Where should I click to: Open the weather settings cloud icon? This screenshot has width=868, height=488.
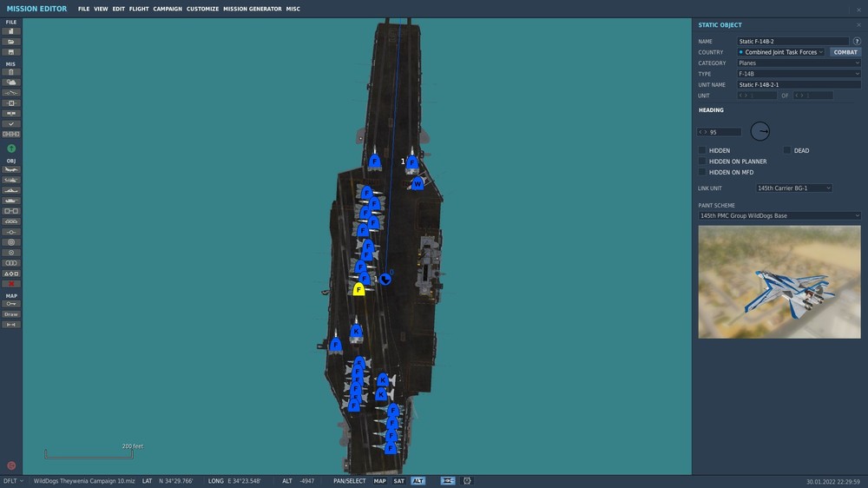tap(11, 82)
